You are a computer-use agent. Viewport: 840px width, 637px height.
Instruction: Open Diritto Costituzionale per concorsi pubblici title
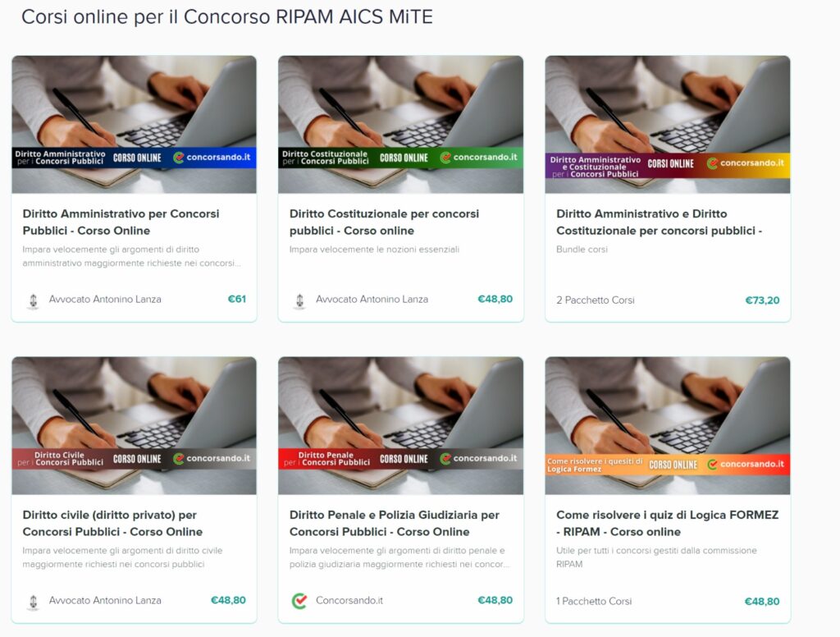(384, 222)
